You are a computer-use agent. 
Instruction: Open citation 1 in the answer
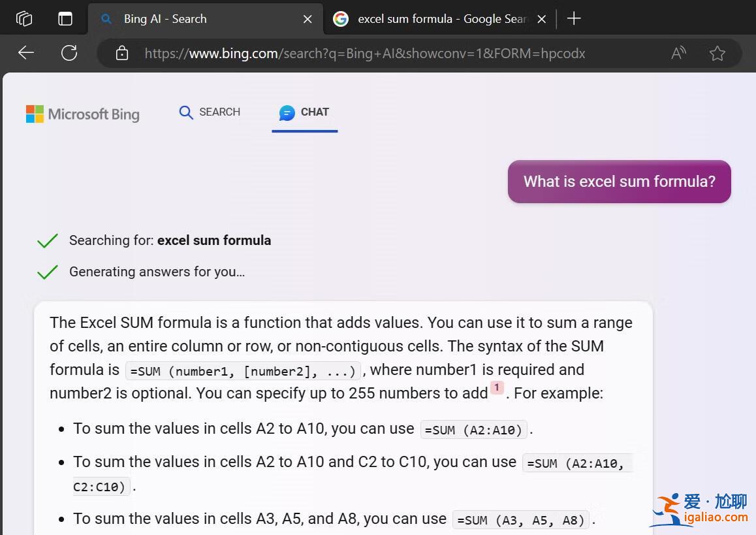tap(497, 388)
